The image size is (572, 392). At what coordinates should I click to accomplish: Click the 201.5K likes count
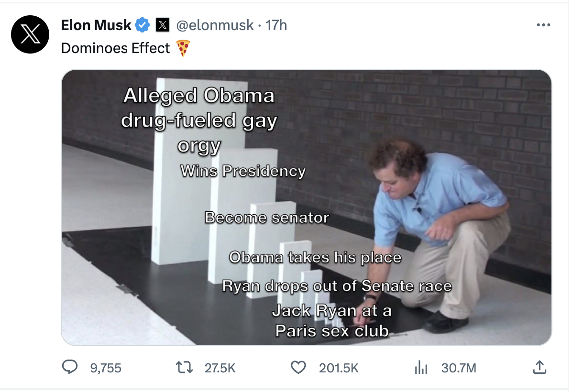point(339,368)
